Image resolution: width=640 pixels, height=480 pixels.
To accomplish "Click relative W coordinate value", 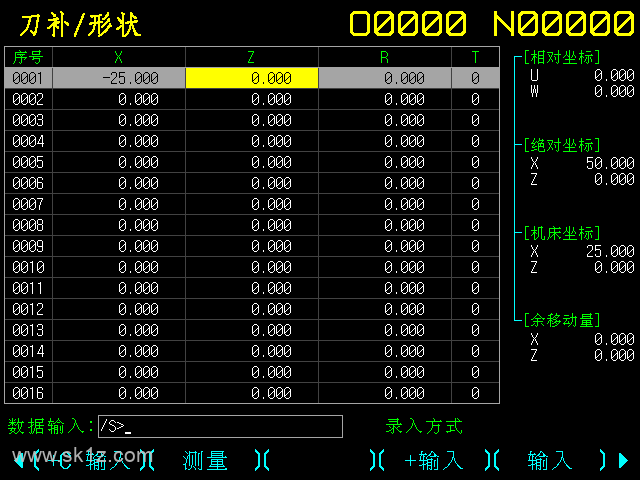I will click(x=614, y=91).
